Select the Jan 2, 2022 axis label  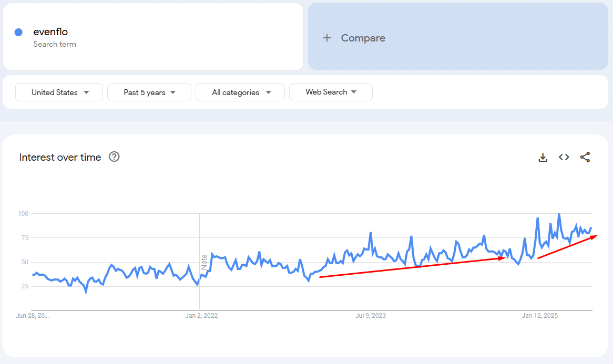pos(201,316)
